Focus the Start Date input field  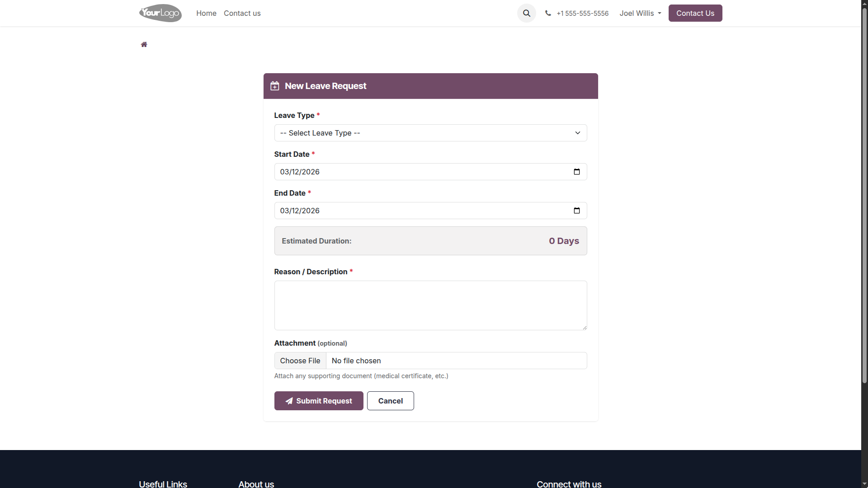pos(430,172)
